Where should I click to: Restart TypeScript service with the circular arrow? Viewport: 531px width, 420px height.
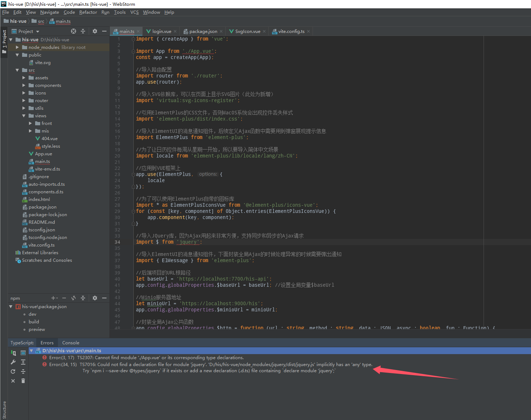(13, 371)
